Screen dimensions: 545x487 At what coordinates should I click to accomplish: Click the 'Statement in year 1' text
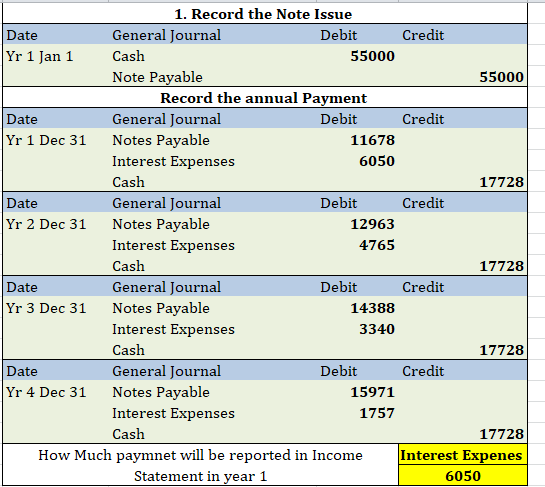pyautogui.click(x=201, y=476)
